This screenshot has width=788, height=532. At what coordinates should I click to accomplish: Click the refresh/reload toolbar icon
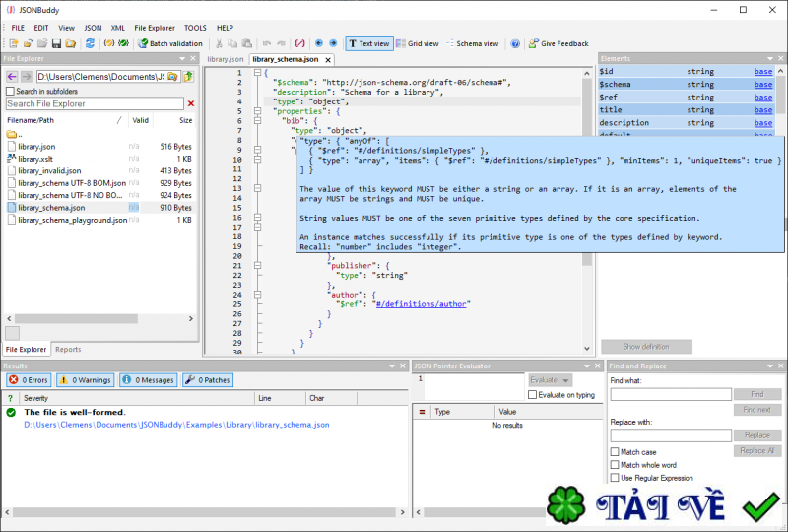click(90, 43)
